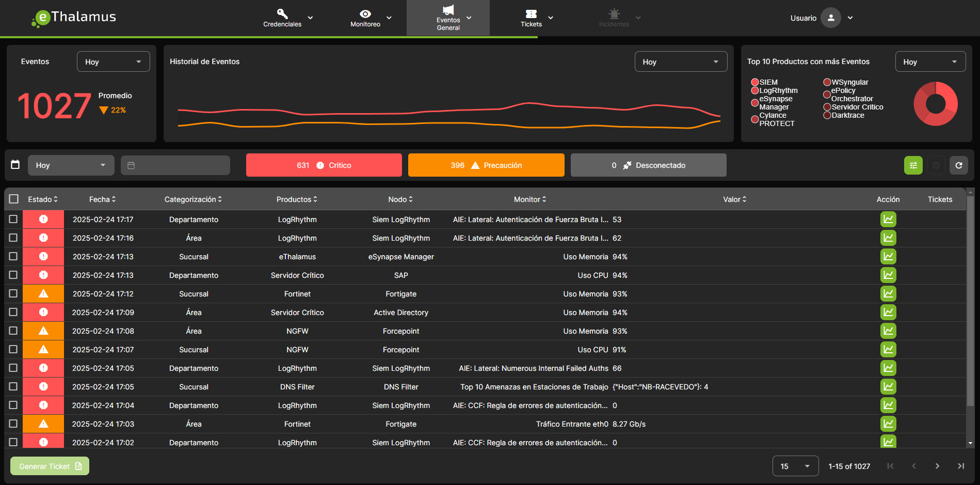This screenshot has height=485, width=980.
Task: Check the 17:12 Fortinet event row
Action: tap(13, 293)
